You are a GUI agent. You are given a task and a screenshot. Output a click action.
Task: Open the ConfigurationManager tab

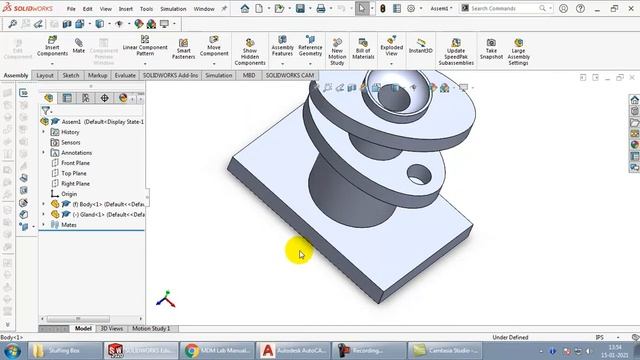tap(86, 98)
